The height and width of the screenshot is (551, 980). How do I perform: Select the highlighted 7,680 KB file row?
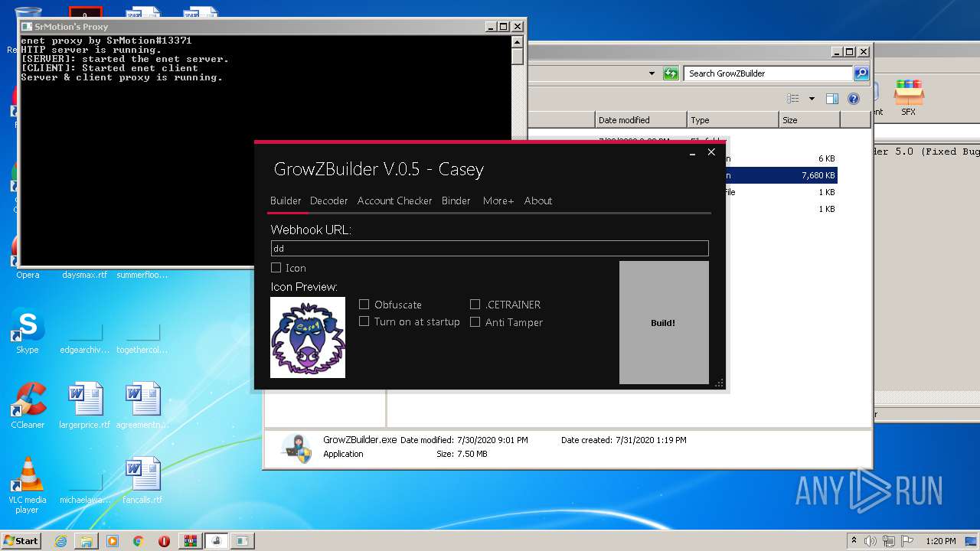pyautogui.click(x=781, y=175)
